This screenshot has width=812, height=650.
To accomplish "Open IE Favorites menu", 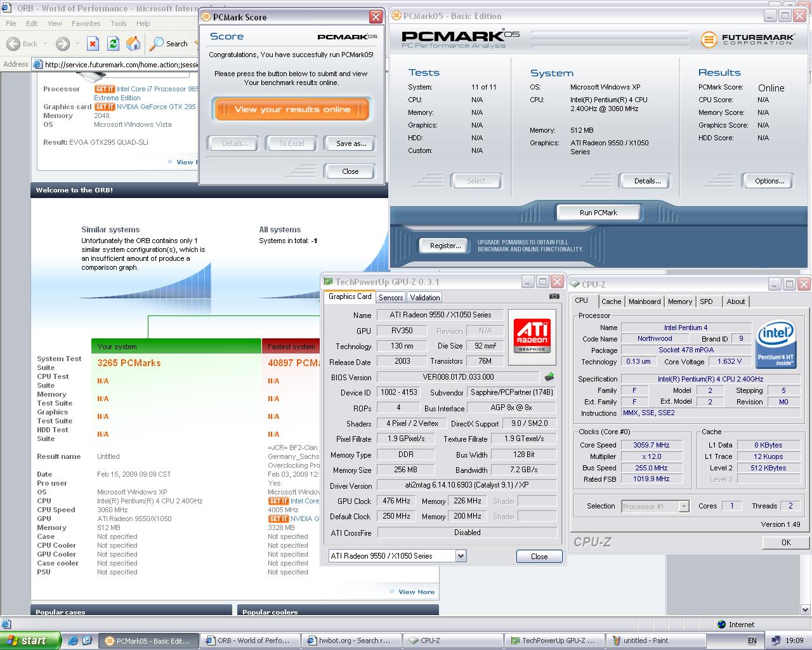I will pos(86,23).
